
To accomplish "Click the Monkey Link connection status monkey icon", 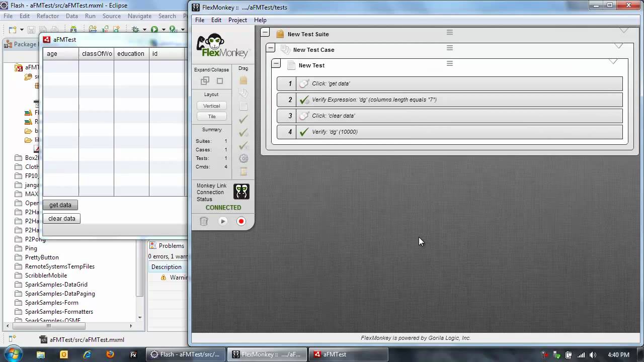I will pyautogui.click(x=242, y=192).
